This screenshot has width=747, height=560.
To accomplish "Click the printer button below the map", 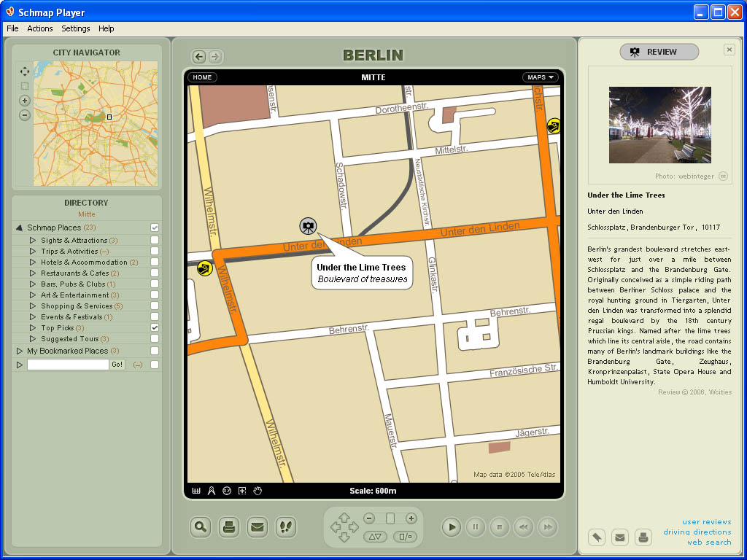I will (x=229, y=527).
